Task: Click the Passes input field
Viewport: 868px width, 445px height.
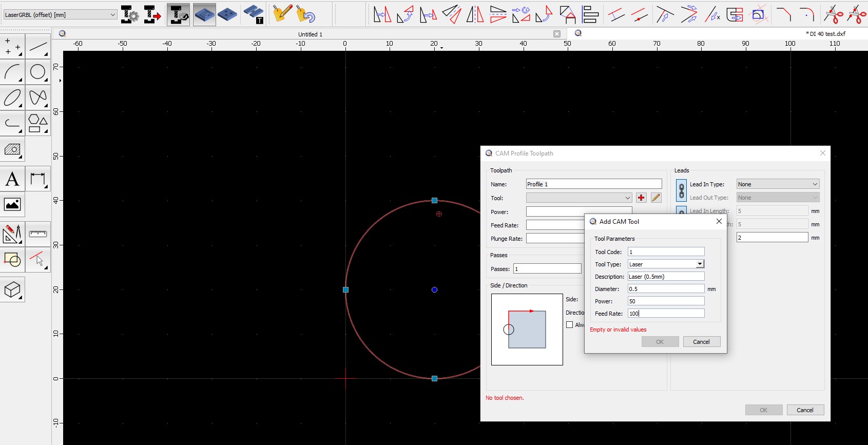Action: 548,268
